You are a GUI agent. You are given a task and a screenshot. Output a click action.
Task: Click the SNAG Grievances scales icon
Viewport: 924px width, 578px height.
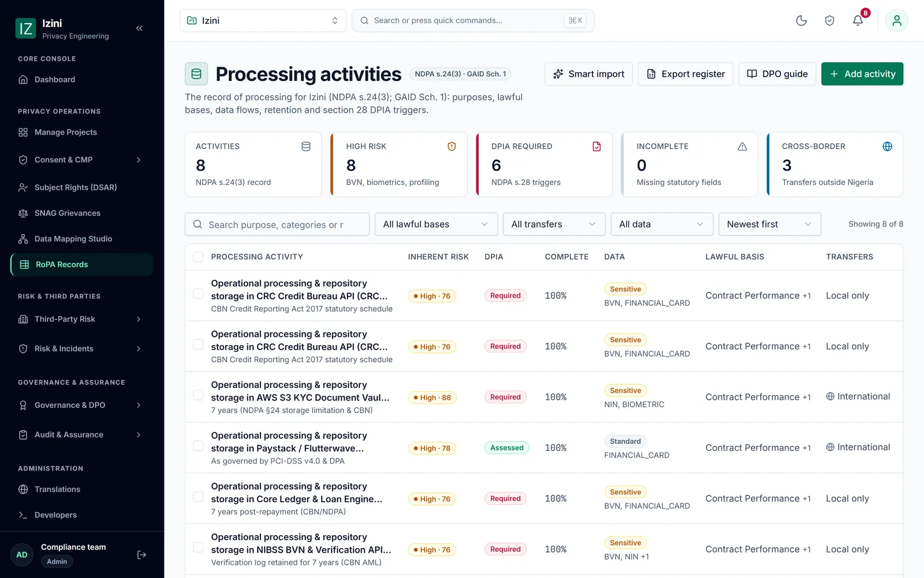point(23,213)
